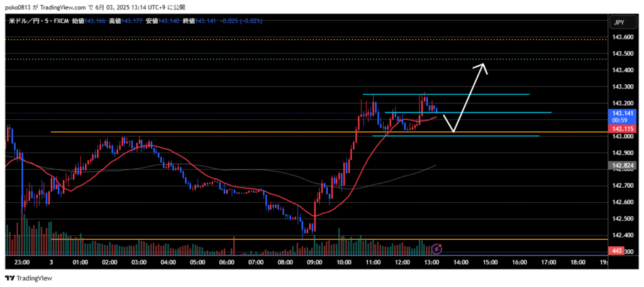Screen dimensions: 644x287
Task: Click the TradingView logo at bottom left
Action: (x=28, y=278)
